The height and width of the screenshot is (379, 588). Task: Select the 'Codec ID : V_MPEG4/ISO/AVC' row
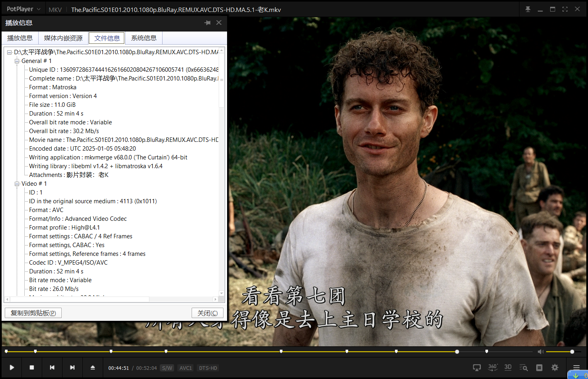point(68,263)
